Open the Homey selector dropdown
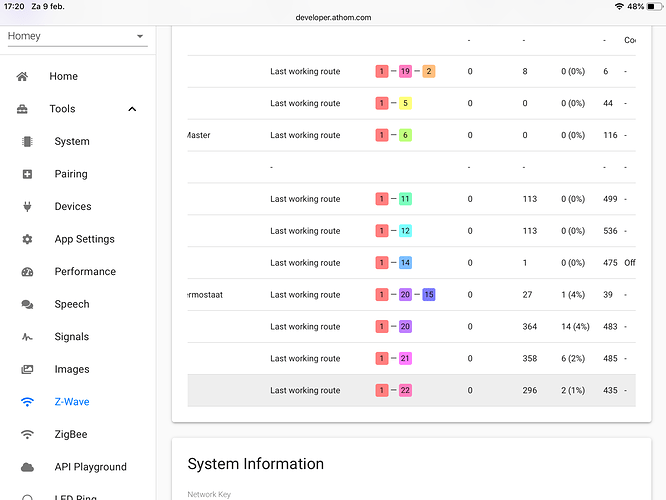The width and height of the screenshot is (666, 500). (77, 36)
